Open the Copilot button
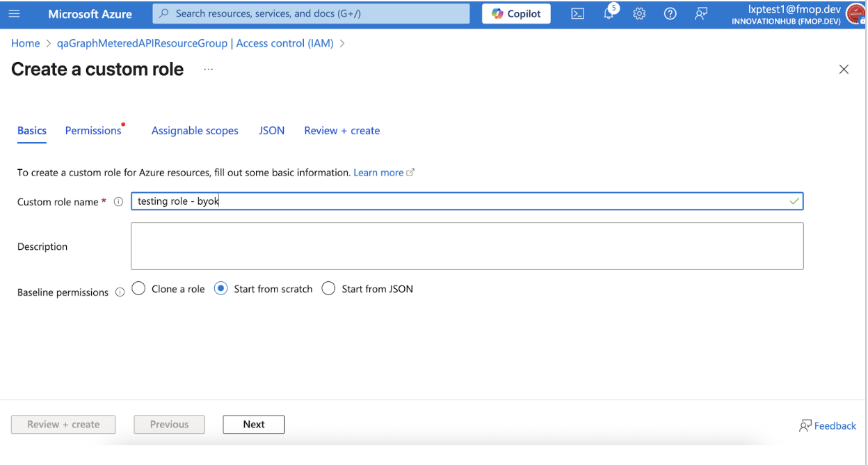The height and width of the screenshot is (465, 868). pos(516,14)
